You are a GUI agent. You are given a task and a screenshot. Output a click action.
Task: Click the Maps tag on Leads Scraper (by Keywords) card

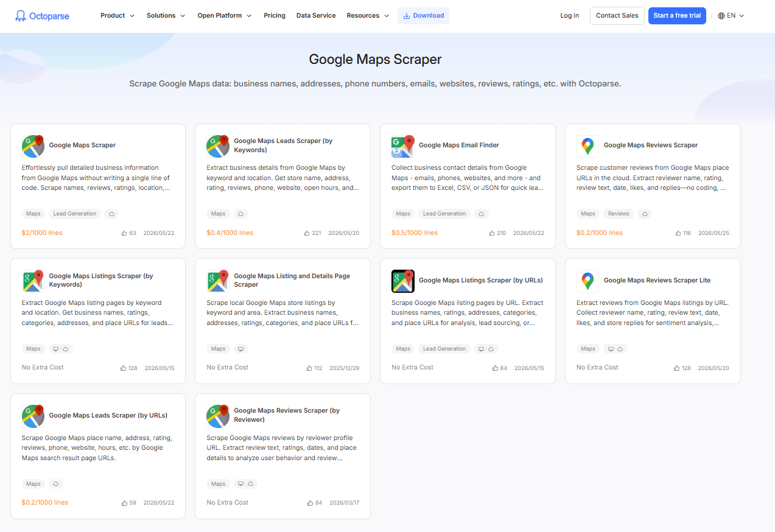click(x=219, y=214)
